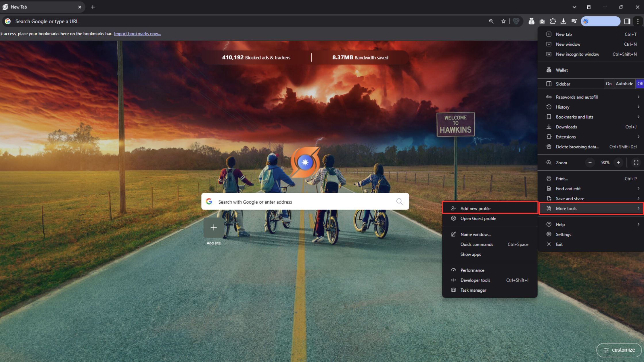Click the screenshot camera toolbar icon
This screenshot has height=362, width=644.
(542, 21)
